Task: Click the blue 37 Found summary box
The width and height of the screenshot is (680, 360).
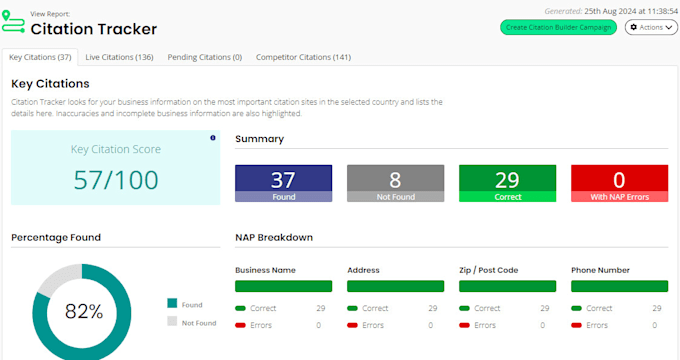Action: (x=284, y=183)
